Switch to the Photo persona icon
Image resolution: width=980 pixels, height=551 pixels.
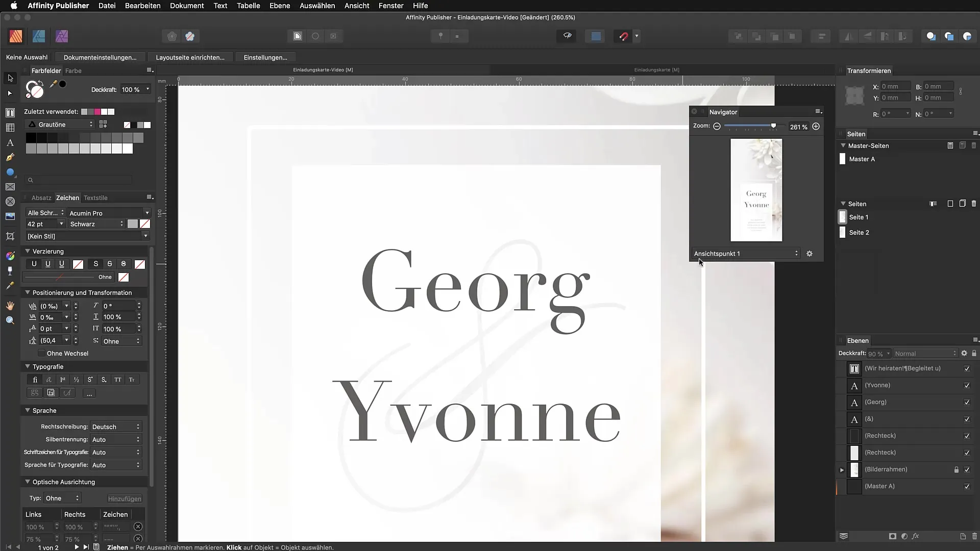[x=62, y=36]
